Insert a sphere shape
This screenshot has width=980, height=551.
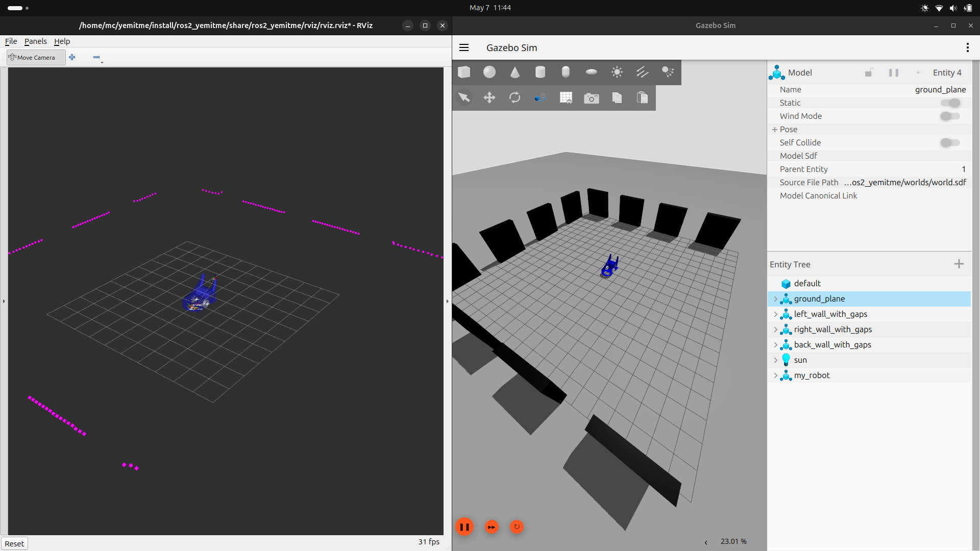[x=489, y=72]
